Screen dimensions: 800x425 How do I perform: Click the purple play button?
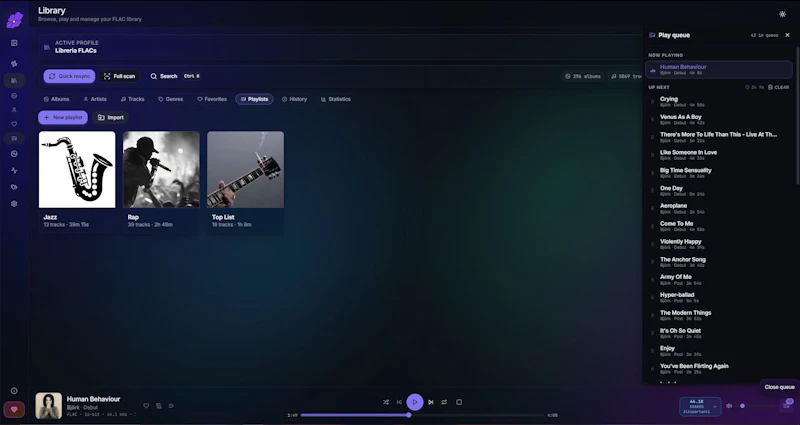pos(415,402)
